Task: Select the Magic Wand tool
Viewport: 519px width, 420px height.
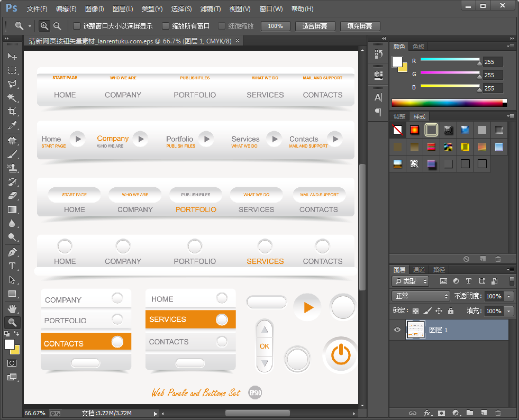Action: coord(12,98)
